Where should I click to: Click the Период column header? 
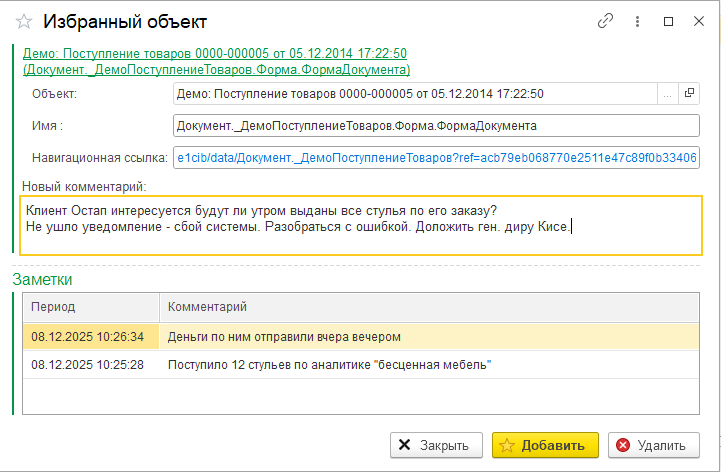pos(91,307)
